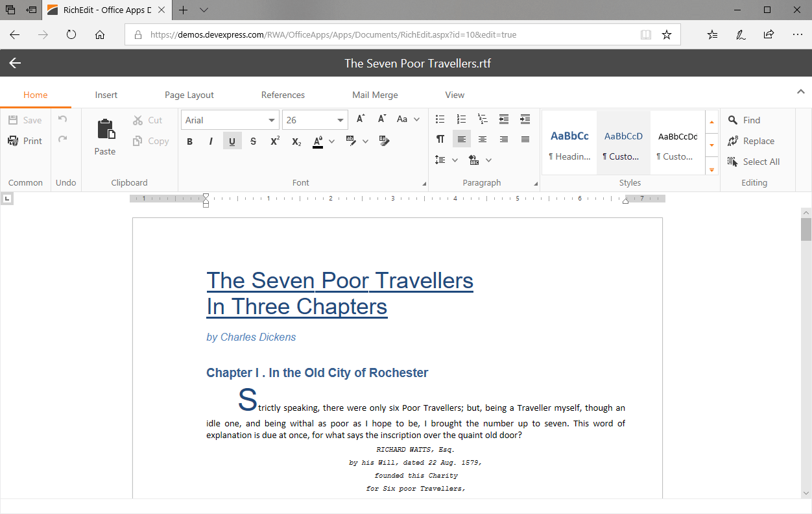Open the Find tool in Editing group
Screen dimensions: 812x514
[744, 120]
